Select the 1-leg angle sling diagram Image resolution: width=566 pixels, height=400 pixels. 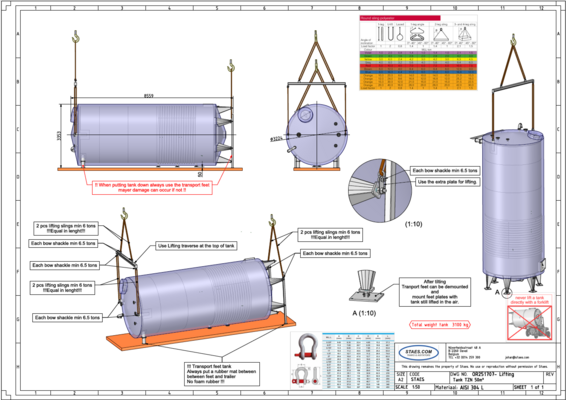(418, 34)
